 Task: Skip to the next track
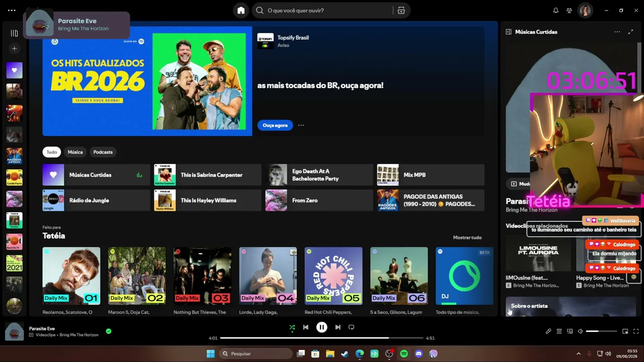(x=338, y=327)
